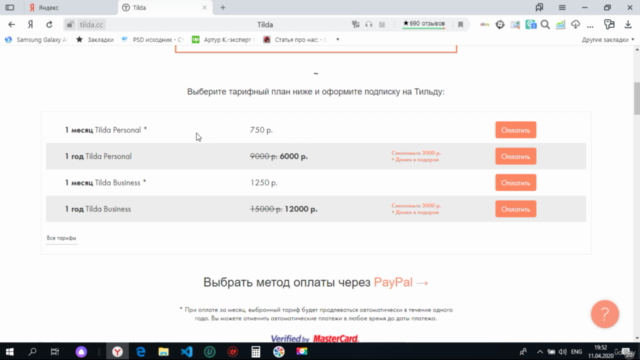
Task: Open the Все тарифы link
Action: coord(61,238)
